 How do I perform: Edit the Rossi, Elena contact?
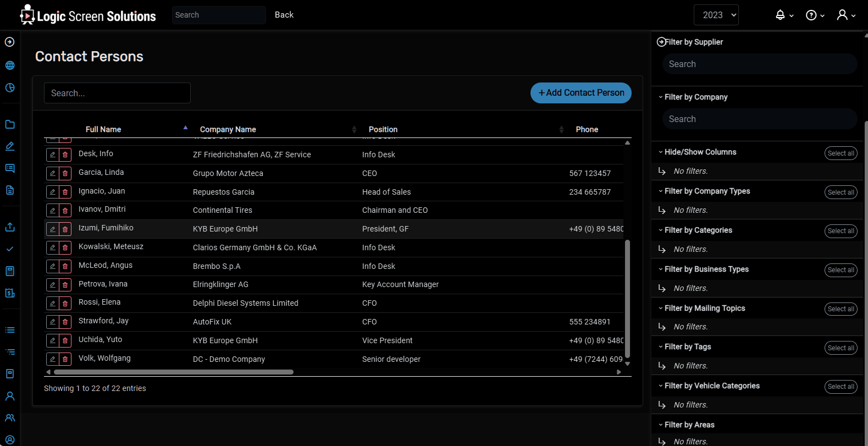click(53, 303)
